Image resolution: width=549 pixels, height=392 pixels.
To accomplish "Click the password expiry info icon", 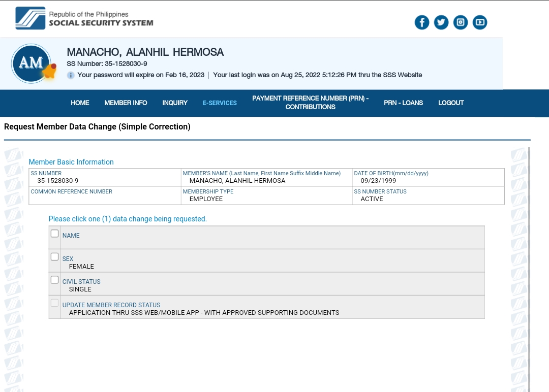I will point(71,75).
